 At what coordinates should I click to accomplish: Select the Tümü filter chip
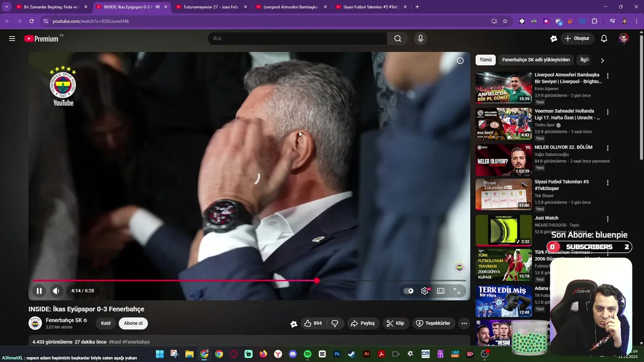coord(486,60)
